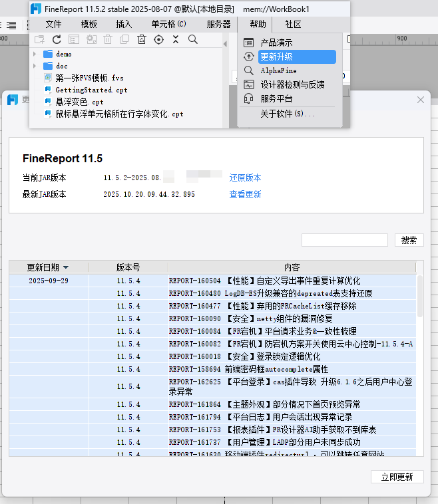Screen dimensions: 438x504
Task: Click the search magnifier in file toolbar
Action: tap(193, 40)
